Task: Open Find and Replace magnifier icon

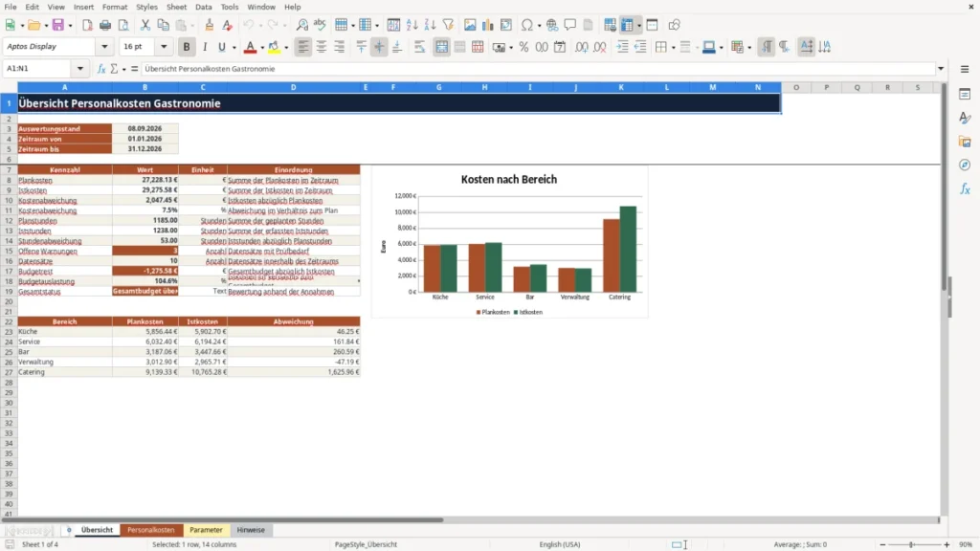Action: pyautogui.click(x=301, y=25)
